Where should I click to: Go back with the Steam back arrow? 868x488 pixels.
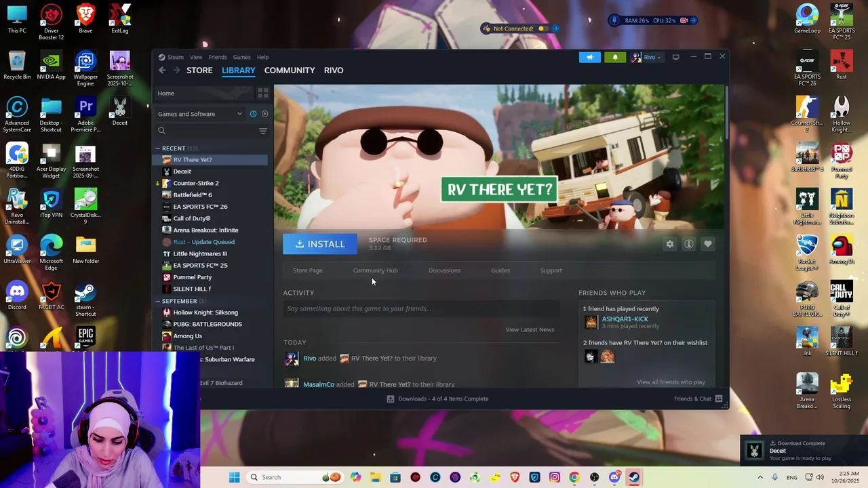coord(162,70)
